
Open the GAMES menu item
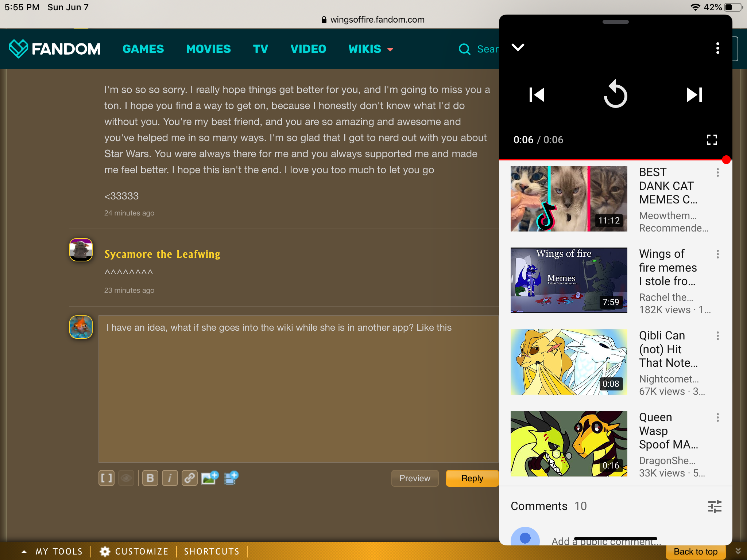(x=143, y=49)
